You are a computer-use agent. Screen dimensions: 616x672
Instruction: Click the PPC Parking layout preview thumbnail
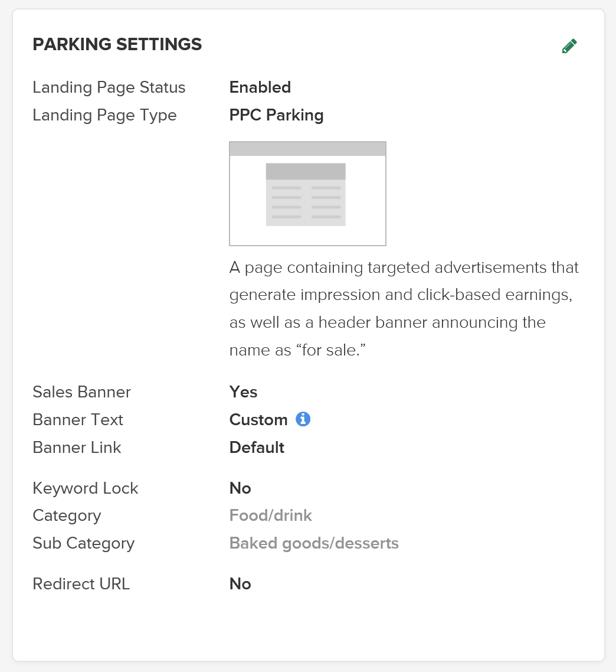point(307,193)
